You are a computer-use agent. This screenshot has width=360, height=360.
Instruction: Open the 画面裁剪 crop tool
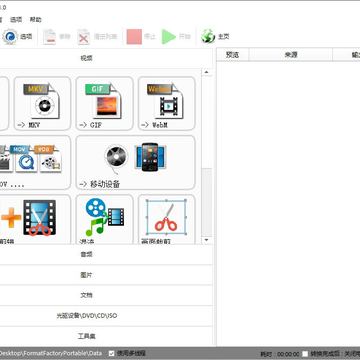pos(167,220)
